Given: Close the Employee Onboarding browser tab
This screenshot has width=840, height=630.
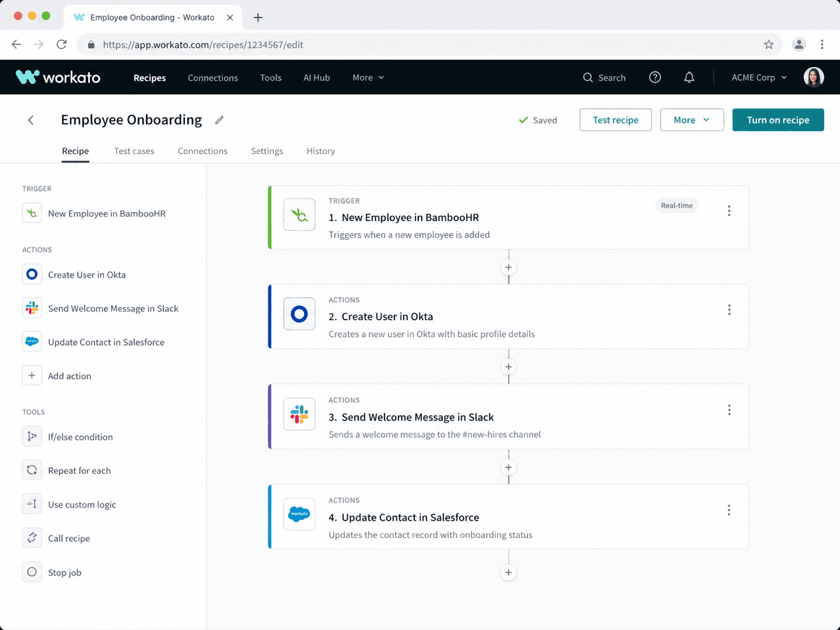Looking at the screenshot, I should (230, 17).
